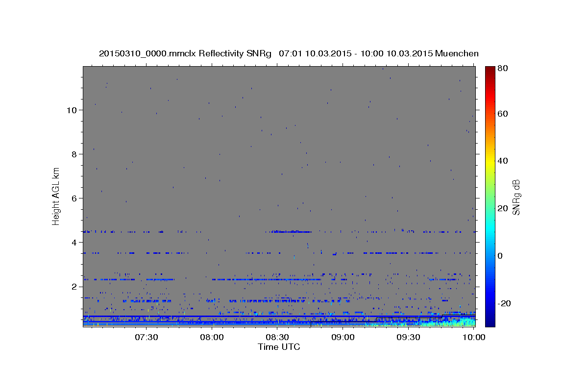Click the dark red top of the colorbar
The height and width of the screenshot is (392, 588).
[x=490, y=70]
